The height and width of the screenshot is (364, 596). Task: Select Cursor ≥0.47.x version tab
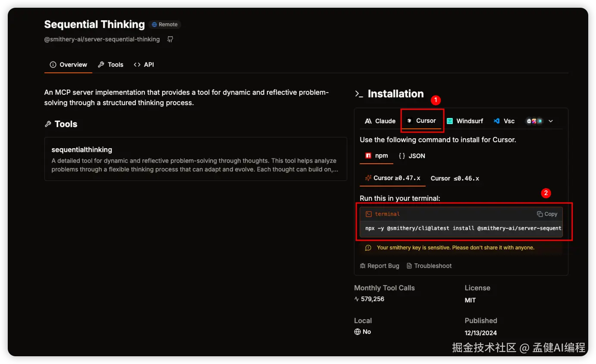[393, 178]
